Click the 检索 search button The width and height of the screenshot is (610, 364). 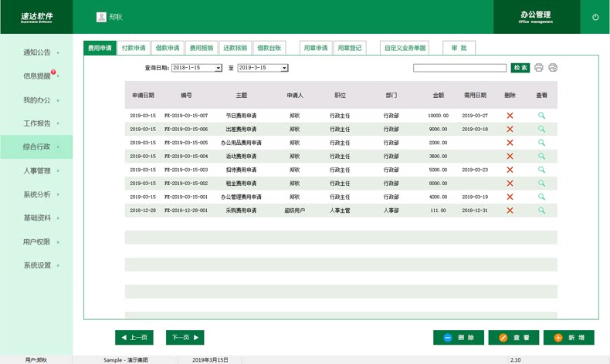pyautogui.click(x=520, y=68)
